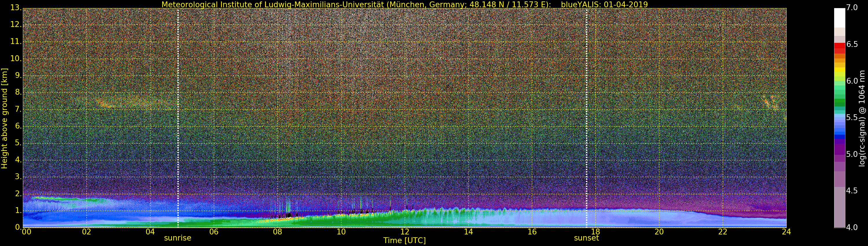Click the white top segment of the colorbar
This screenshot has width=868, height=246.
pyautogui.click(x=839, y=18)
